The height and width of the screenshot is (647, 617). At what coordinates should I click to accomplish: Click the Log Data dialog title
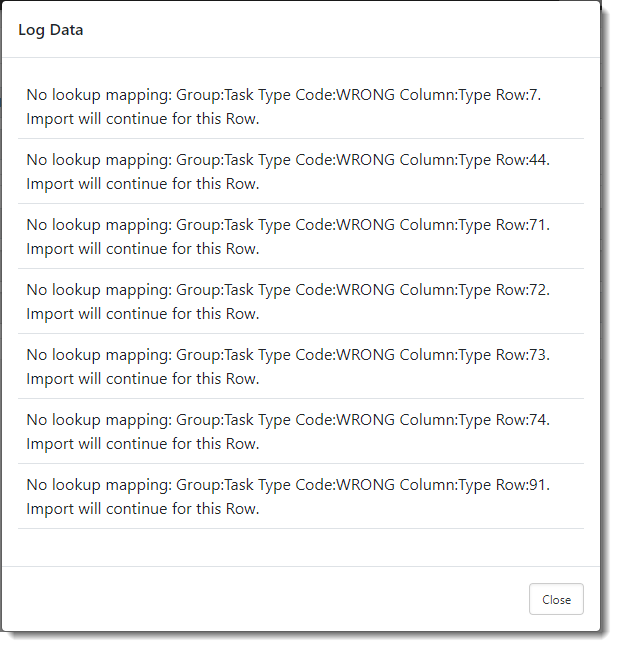pos(51,30)
